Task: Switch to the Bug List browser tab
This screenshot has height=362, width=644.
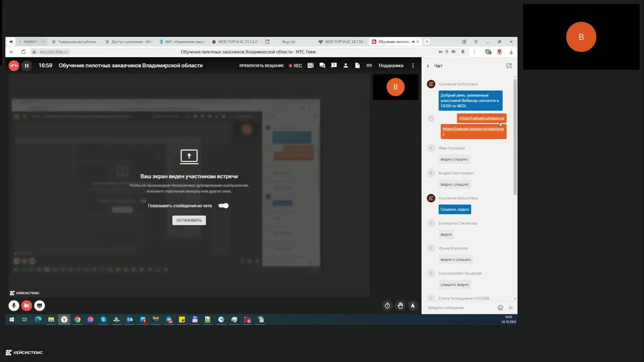Action: coord(288,42)
